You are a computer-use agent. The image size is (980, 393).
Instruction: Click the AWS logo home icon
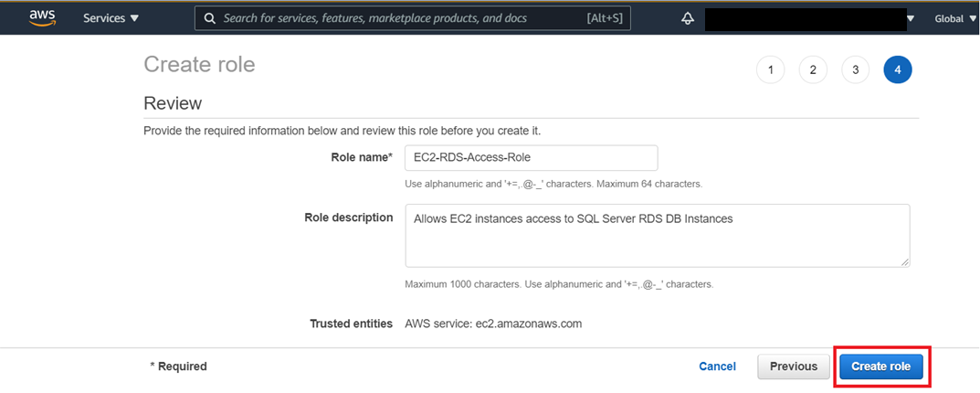(x=42, y=18)
